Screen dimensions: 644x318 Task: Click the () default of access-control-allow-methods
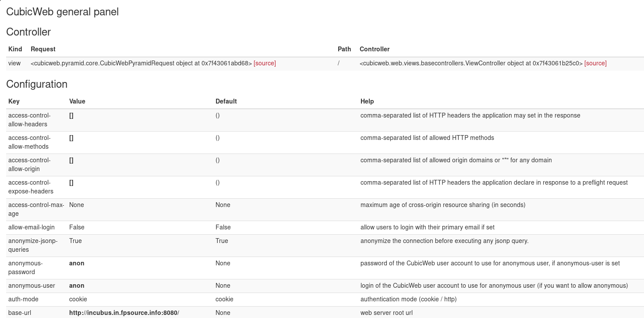coord(218,138)
